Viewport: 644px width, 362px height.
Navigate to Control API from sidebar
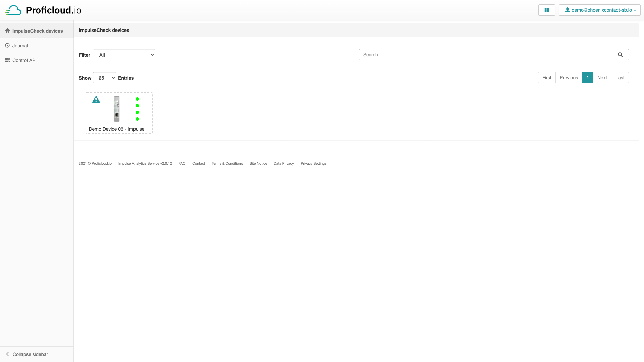tap(24, 60)
